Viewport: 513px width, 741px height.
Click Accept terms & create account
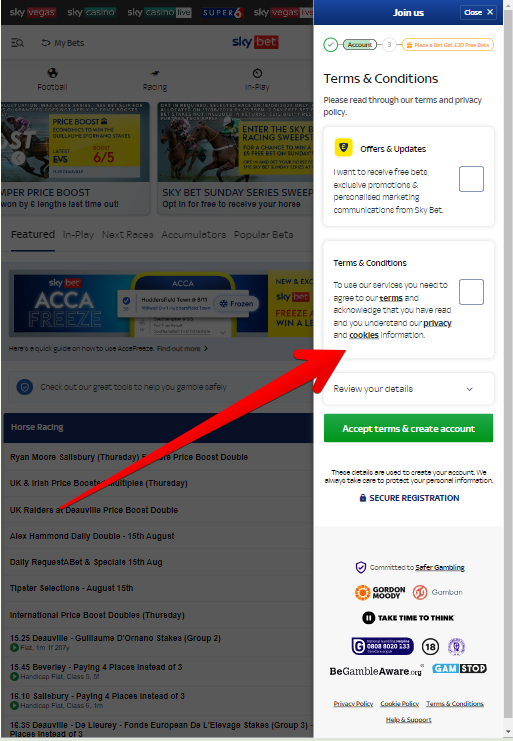409,428
